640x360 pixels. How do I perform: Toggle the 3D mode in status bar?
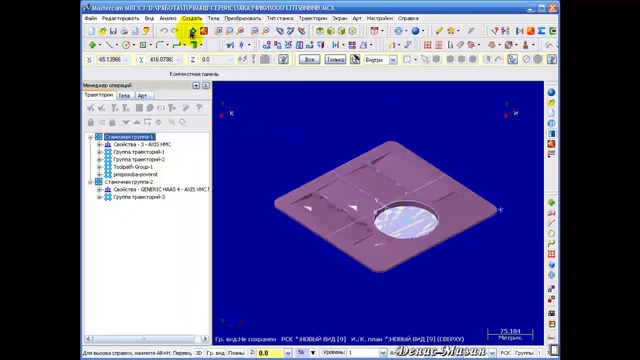coord(199,353)
